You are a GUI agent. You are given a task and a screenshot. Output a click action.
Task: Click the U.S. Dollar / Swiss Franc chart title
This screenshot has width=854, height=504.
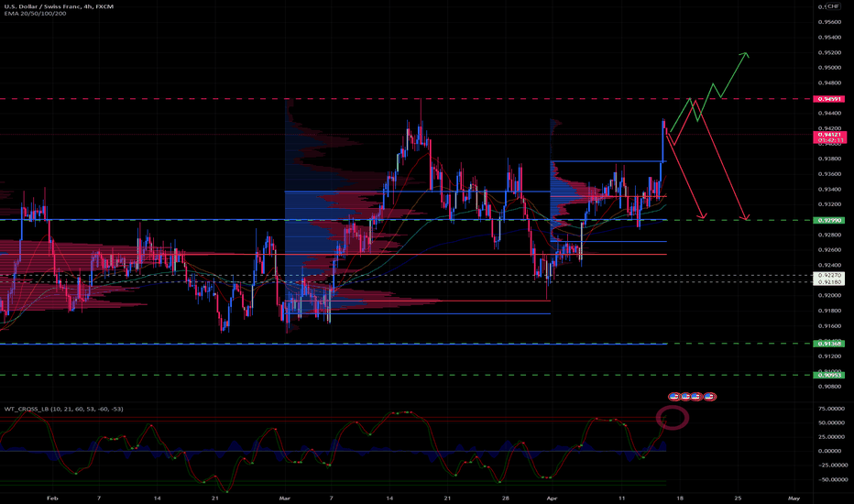59,6
